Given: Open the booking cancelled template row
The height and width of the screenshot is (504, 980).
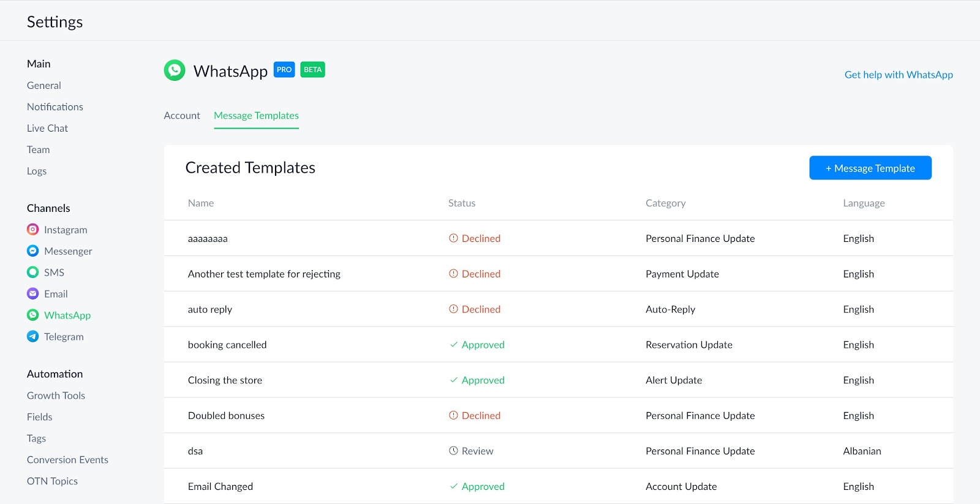Looking at the screenshot, I should click(227, 345).
